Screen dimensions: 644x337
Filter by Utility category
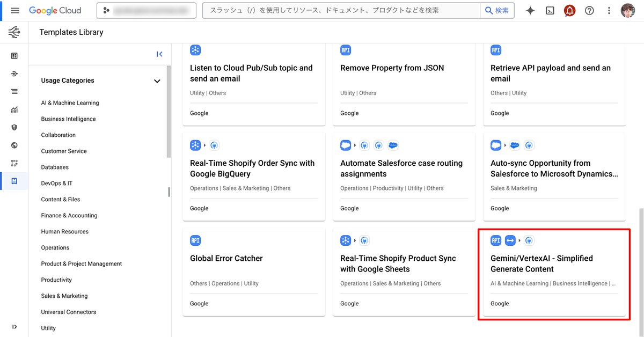48,328
